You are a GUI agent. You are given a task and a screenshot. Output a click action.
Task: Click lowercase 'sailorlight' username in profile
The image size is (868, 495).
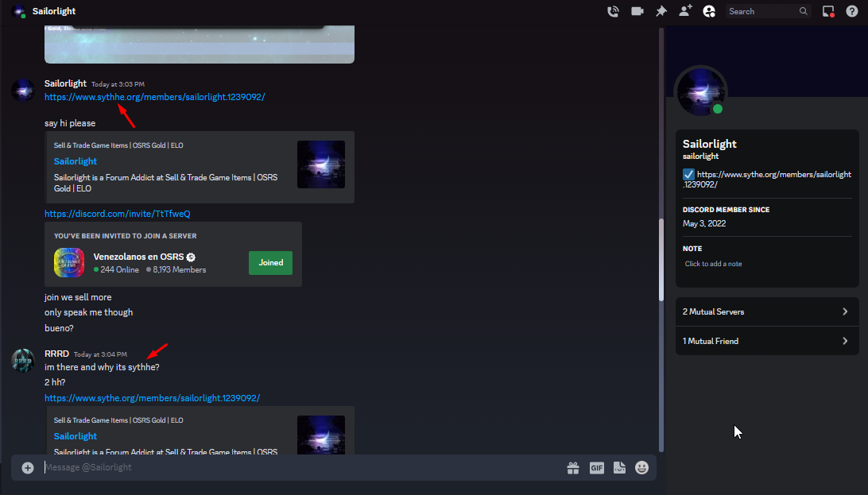pyautogui.click(x=700, y=157)
